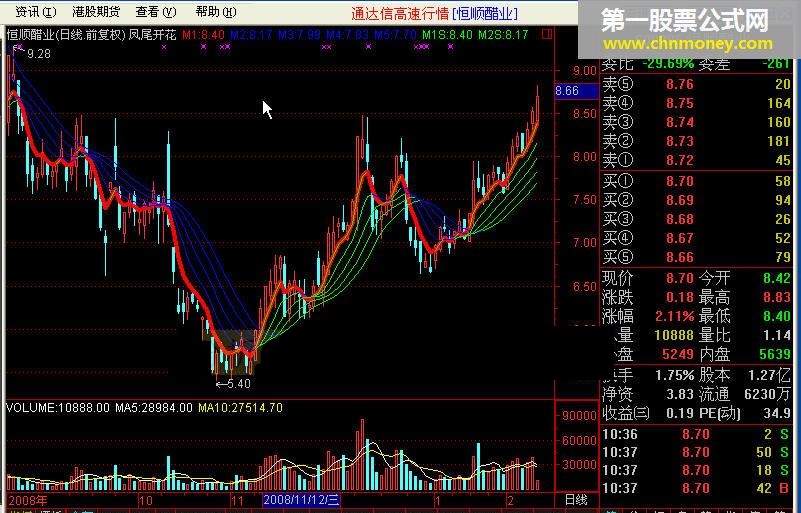Click the 1.75% turnover value
Image resolution: width=801 pixels, height=513 pixels.
point(674,376)
